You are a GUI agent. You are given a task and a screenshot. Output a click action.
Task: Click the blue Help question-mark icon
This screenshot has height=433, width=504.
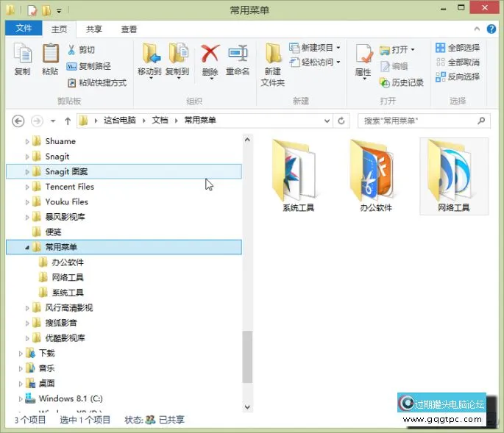pos(491,29)
